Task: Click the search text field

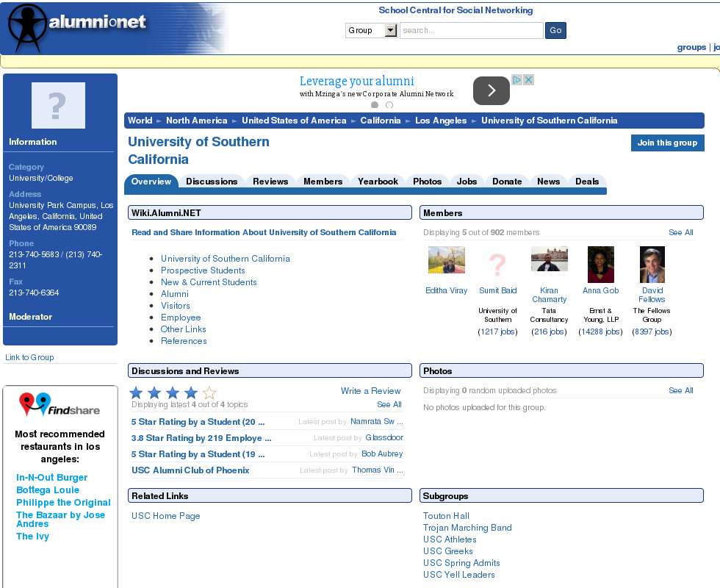Action: [472, 30]
